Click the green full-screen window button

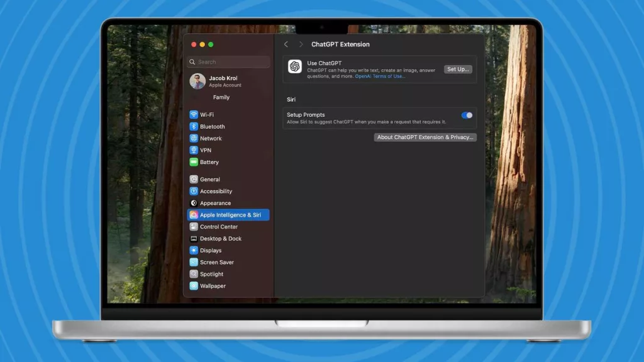coord(211,45)
